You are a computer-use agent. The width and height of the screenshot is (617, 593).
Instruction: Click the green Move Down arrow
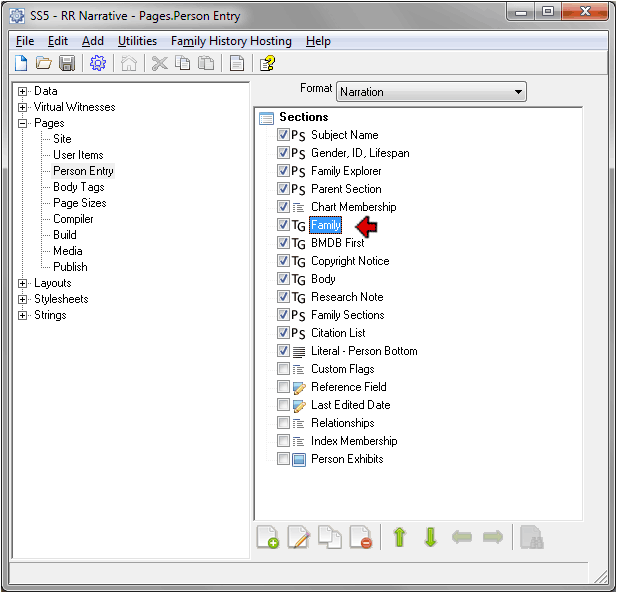click(430, 537)
